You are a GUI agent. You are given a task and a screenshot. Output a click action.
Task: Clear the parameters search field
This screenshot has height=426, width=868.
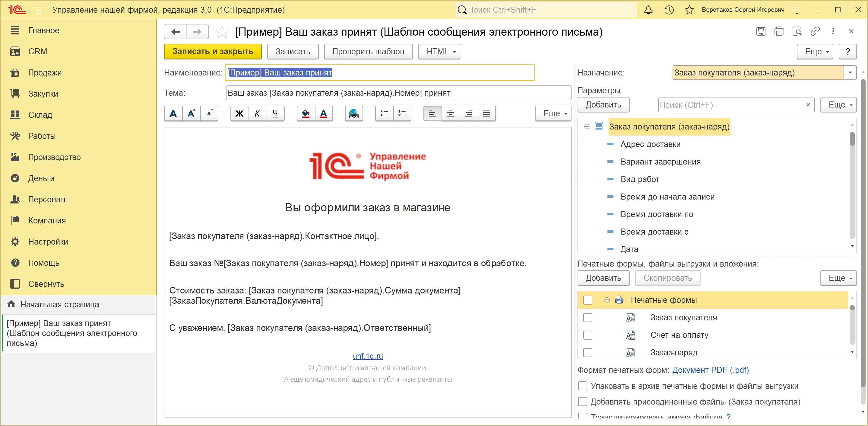(808, 105)
